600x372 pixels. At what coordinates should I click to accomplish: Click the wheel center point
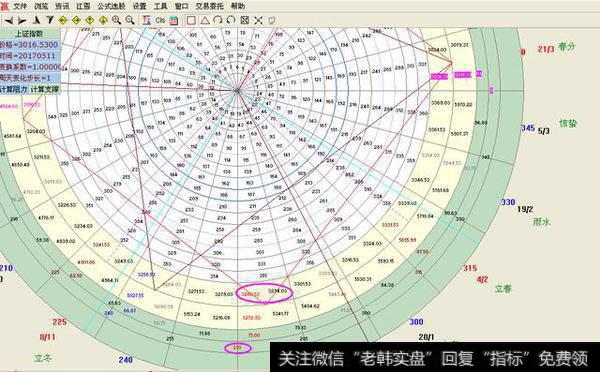pos(238,91)
